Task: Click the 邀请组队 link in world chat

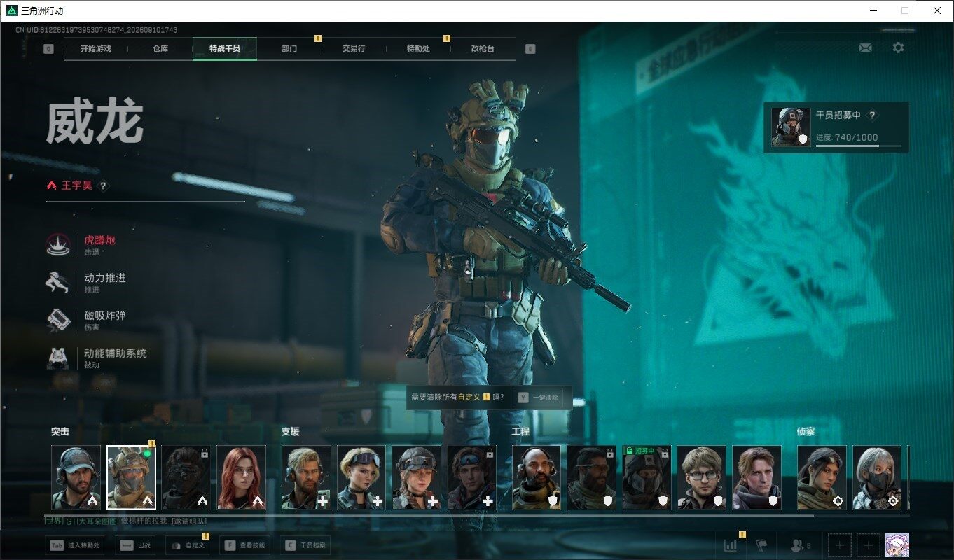Action: tap(189, 521)
